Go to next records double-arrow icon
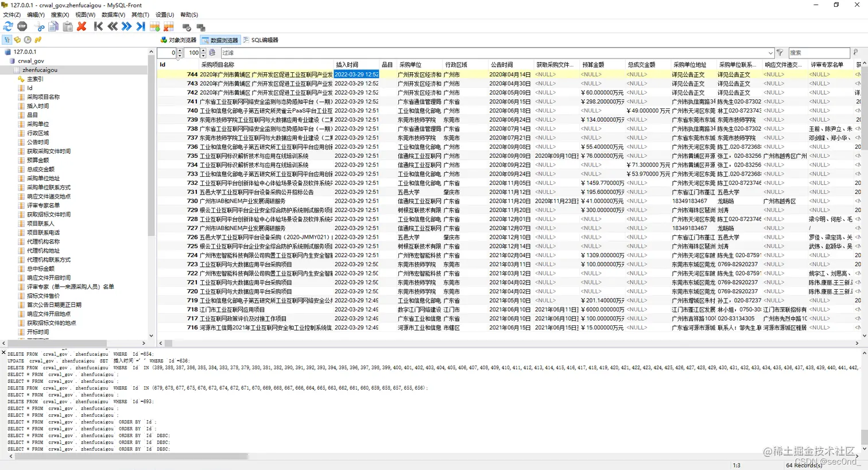Image resolution: width=868 pixels, height=470 pixels. (x=126, y=26)
